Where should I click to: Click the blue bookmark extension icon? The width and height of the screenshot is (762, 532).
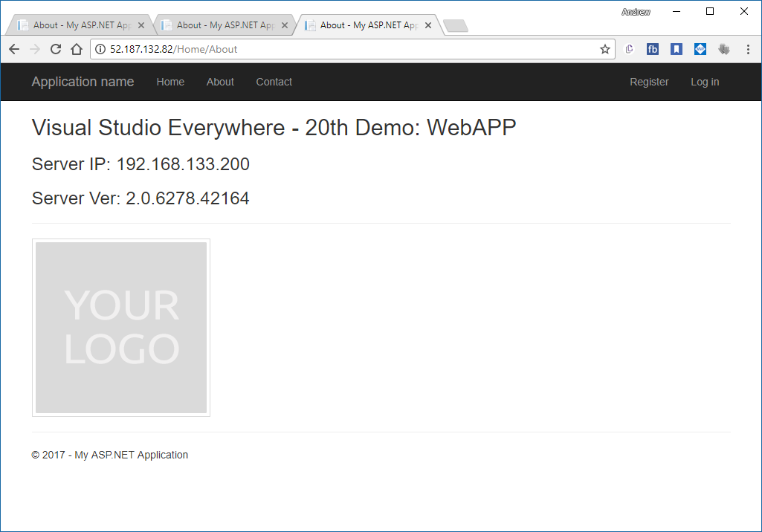point(676,49)
